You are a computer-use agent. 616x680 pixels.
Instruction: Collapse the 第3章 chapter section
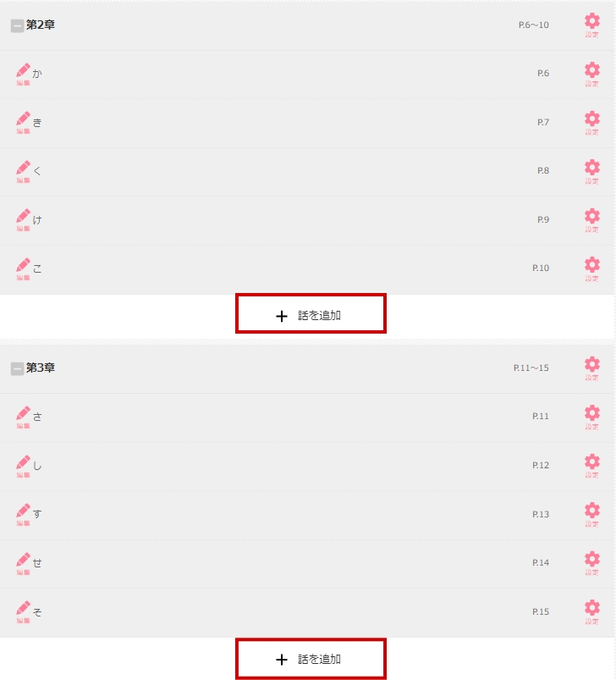tap(17, 369)
